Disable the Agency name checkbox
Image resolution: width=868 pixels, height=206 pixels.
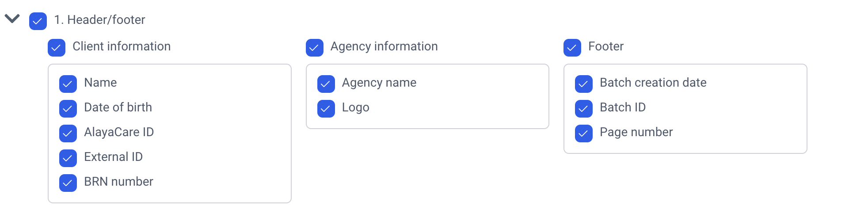click(x=326, y=84)
